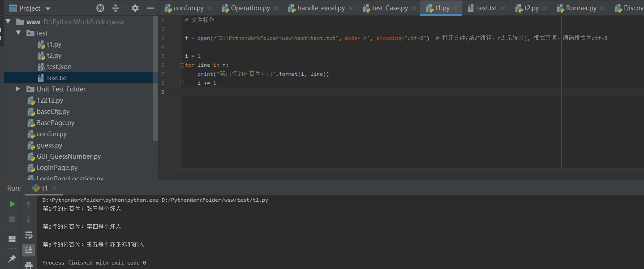
Task: Close the t1.py editor tab
Action: pyautogui.click(x=455, y=8)
